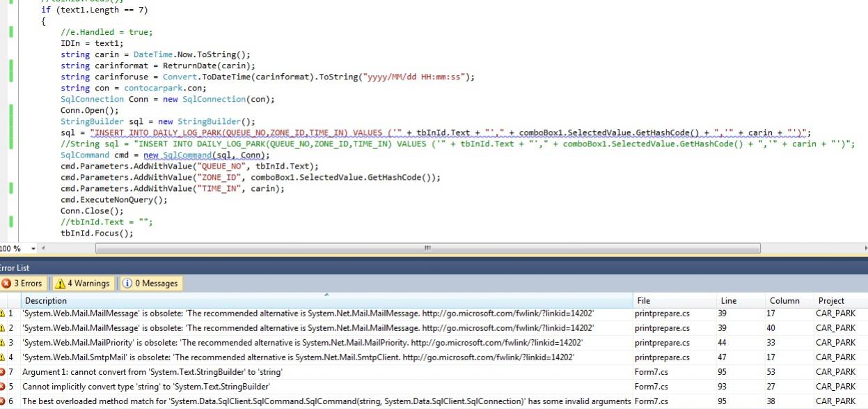Click the horizontal scrollbar left arrow
Viewport: 868px width, 409px height.
(x=43, y=248)
